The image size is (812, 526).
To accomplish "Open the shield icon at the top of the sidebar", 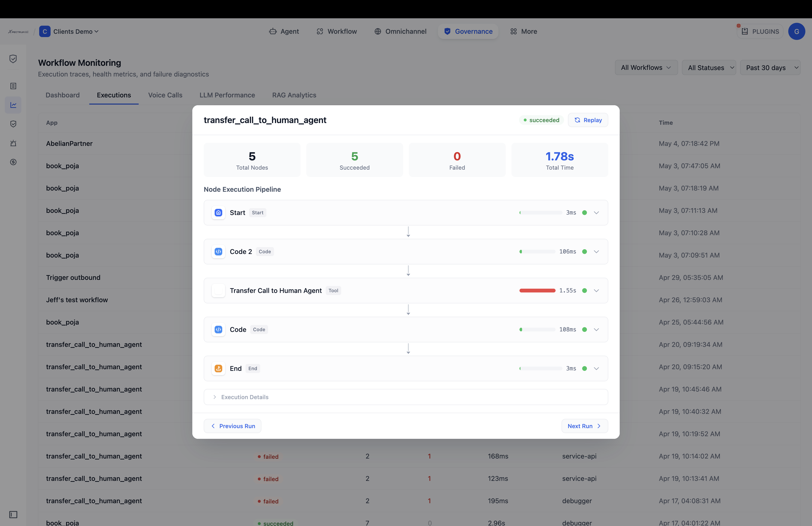I will coord(13,59).
